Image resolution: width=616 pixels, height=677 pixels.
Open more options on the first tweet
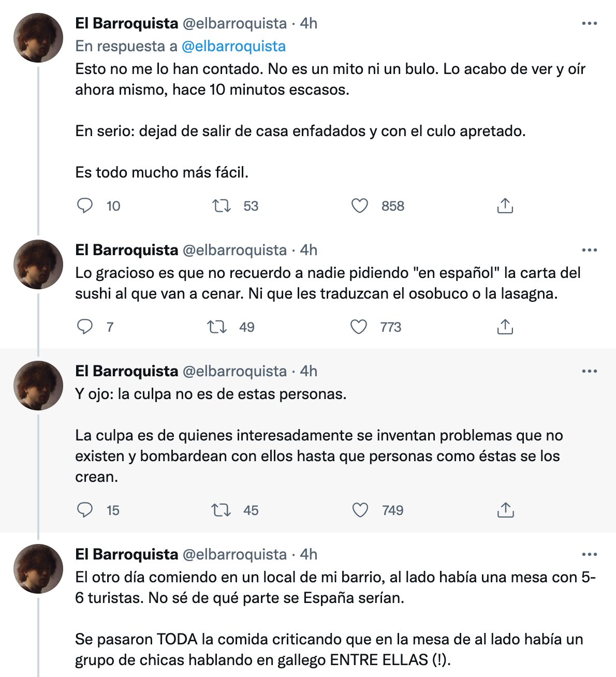pos(590,24)
